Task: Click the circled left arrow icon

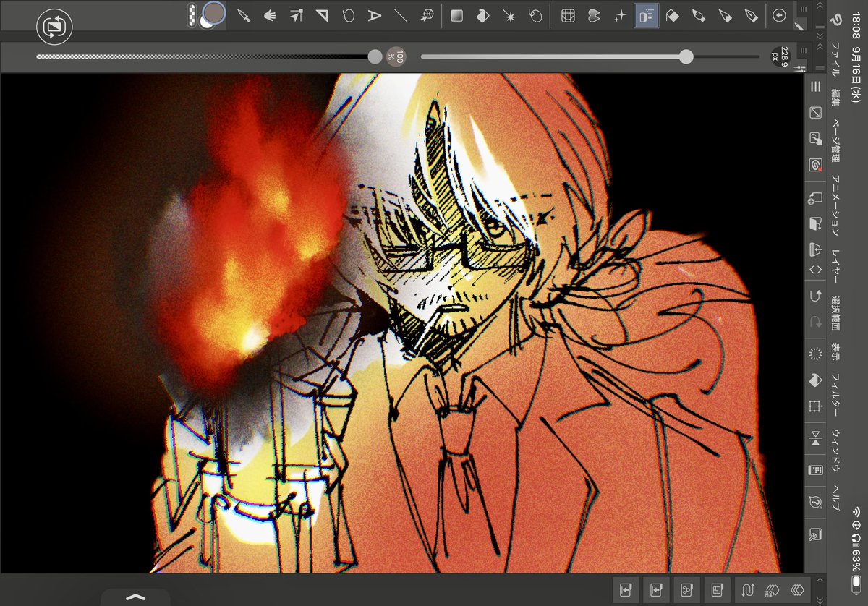Action: tap(779, 16)
